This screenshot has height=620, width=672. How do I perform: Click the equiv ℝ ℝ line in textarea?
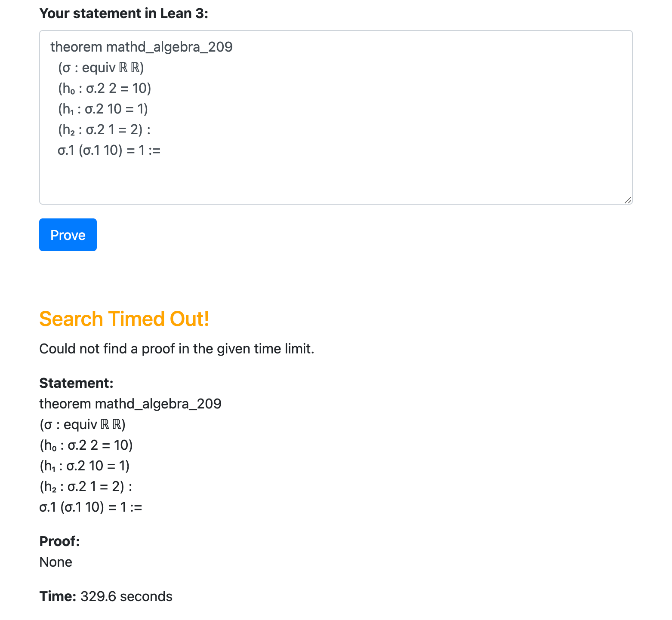101,68
